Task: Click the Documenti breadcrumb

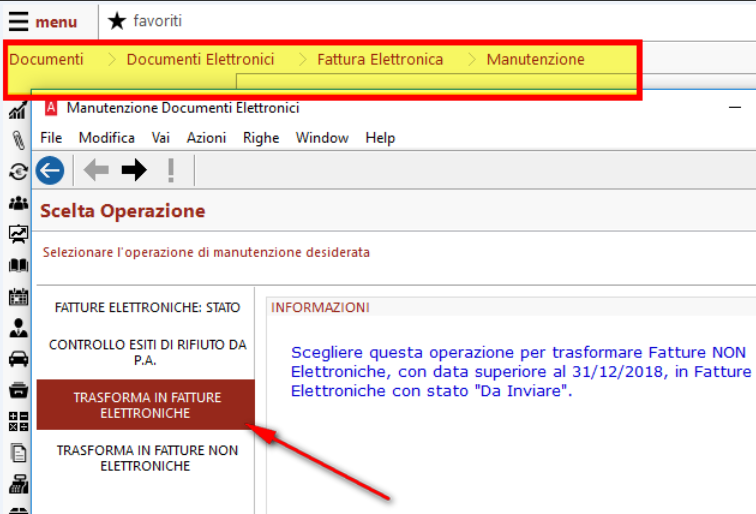Action: [46, 59]
